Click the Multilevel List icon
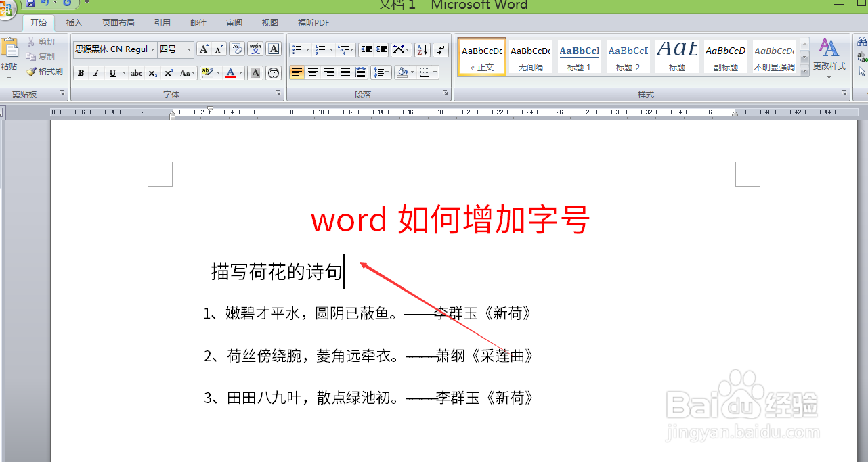The width and height of the screenshot is (868, 462). point(343,49)
